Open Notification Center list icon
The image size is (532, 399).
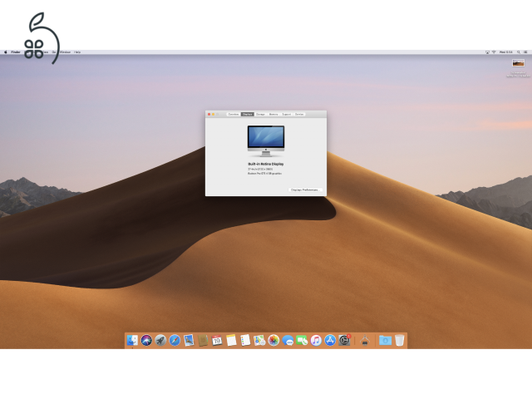pos(525,52)
